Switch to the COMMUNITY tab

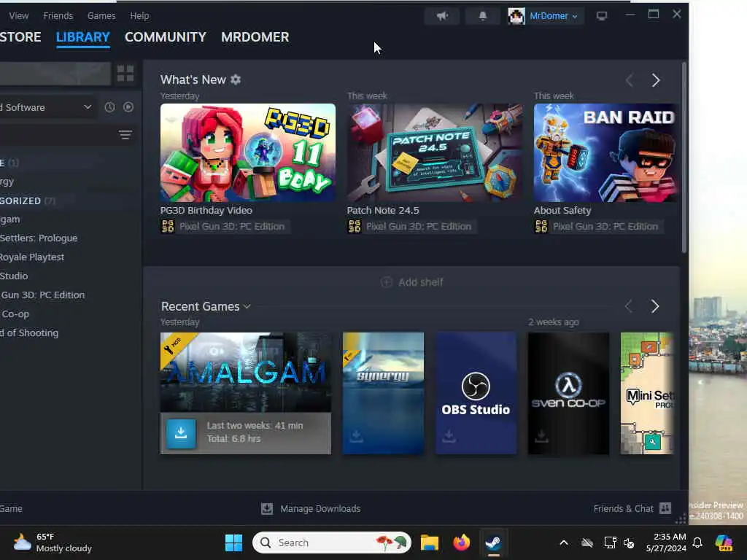pyautogui.click(x=166, y=36)
